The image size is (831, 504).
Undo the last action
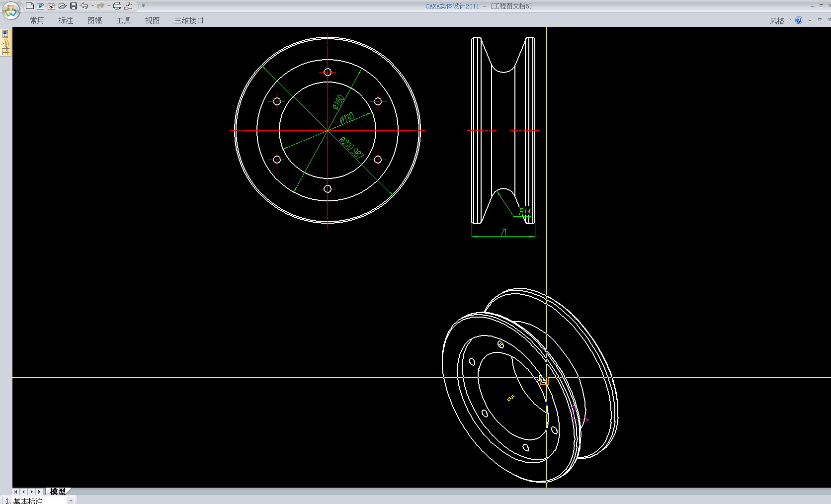(x=84, y=6)
